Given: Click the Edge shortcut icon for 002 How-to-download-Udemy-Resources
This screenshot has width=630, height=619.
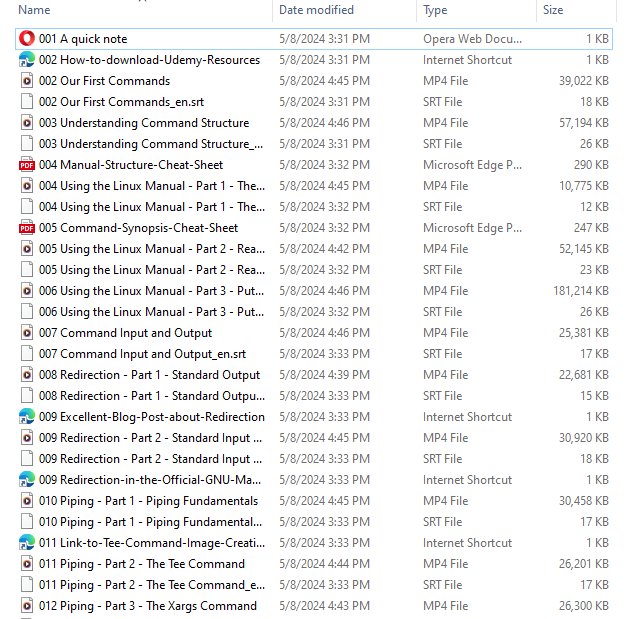Looking at the screenshot, I should click(27, 60).
